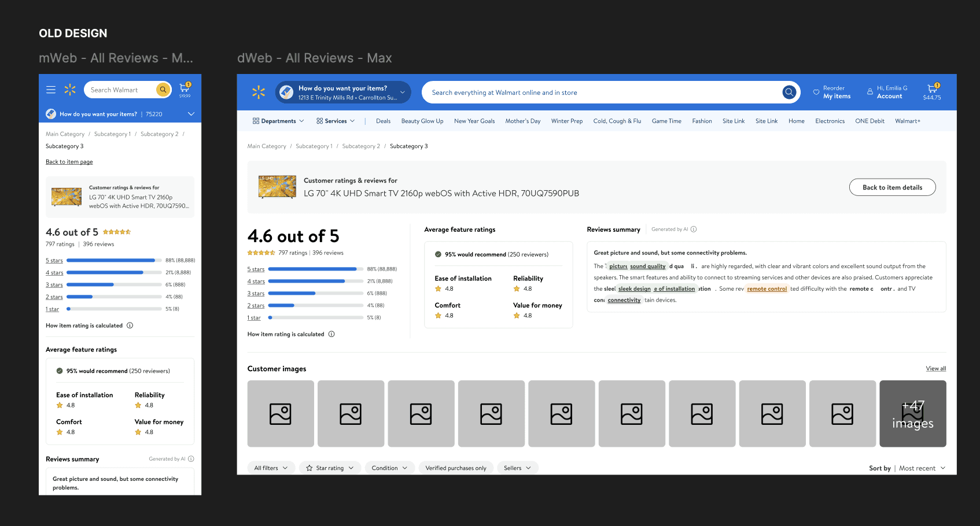Open the Services dropdown
Image resolution: width=980 pixels, height=526 pixels.
pos(336,121)
